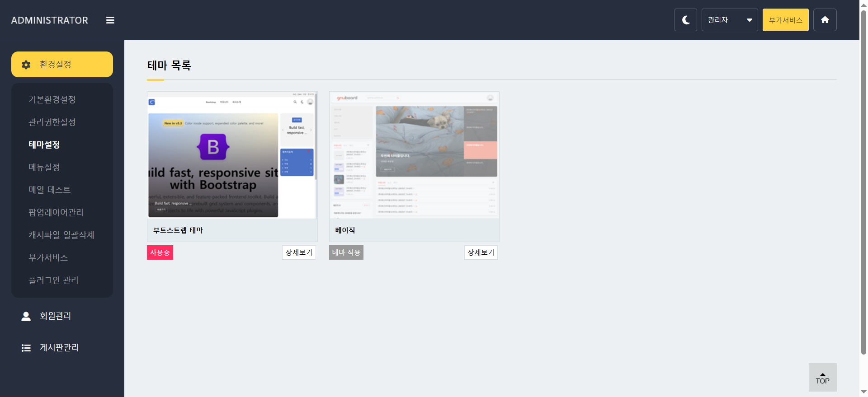Open 상세보기 for the 베이직 theme

pos(481,252)
